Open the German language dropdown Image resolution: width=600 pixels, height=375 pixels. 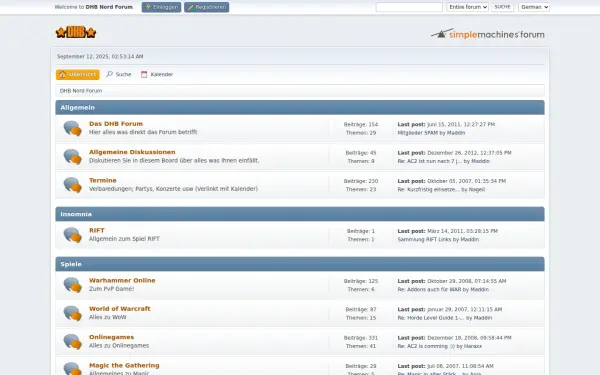[x=534, y=7]
